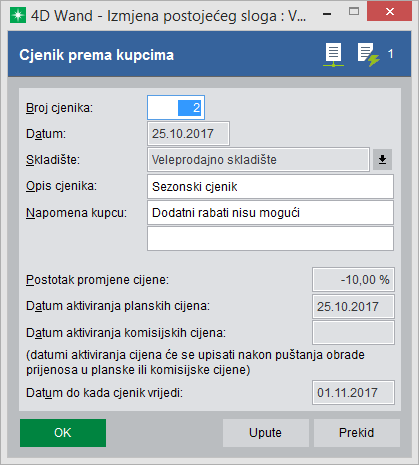Minimize the 4D Wand dialog window

click(x=327, y=14)
